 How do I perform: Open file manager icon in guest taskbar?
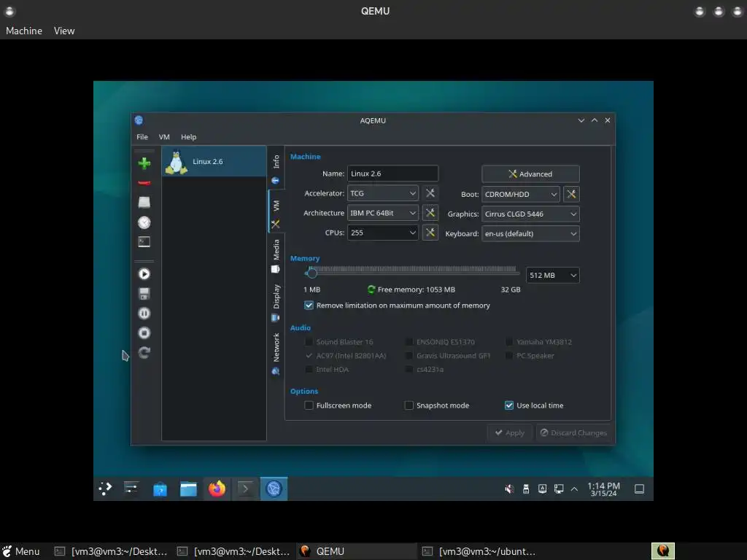[x=188, y=489]
